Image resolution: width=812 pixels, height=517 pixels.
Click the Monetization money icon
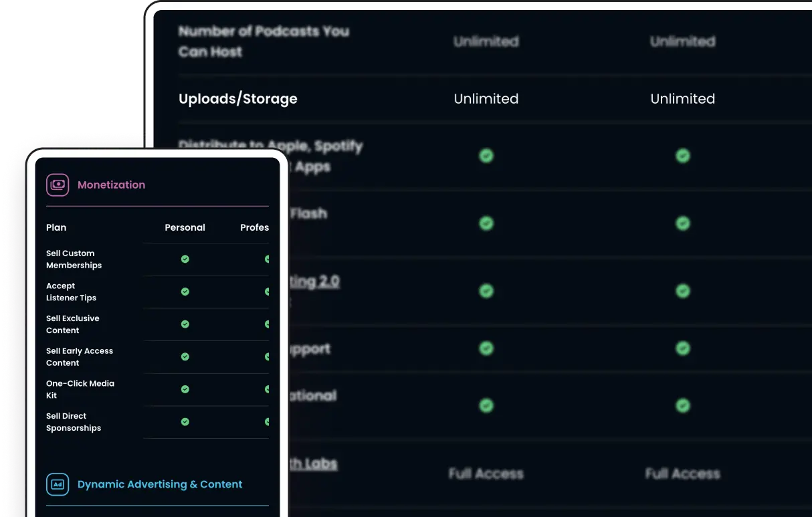click(x=58, y=185)
